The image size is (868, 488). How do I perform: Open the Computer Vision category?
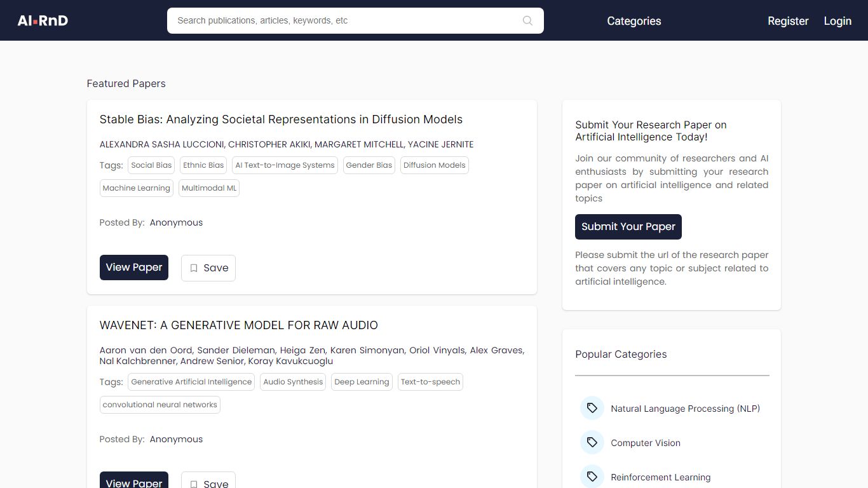[645, 442]
